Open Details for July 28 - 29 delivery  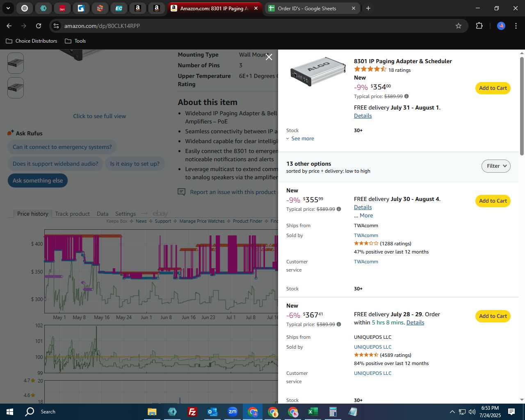415,322
